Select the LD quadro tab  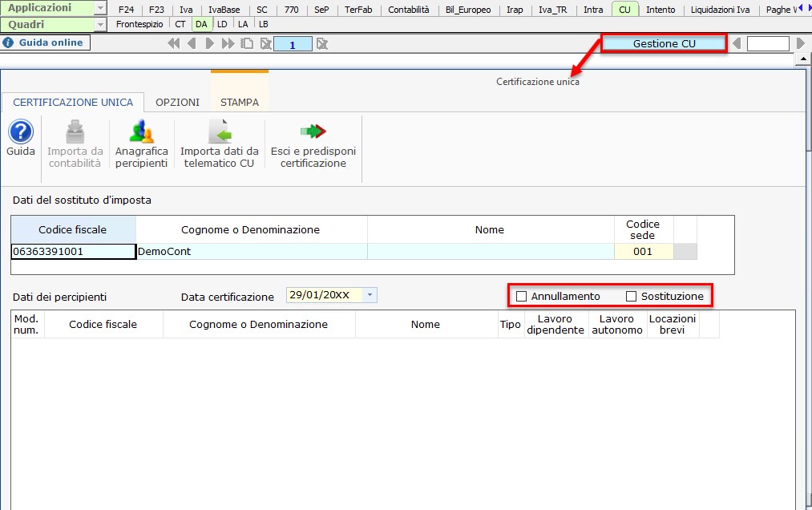click(222, 24)
